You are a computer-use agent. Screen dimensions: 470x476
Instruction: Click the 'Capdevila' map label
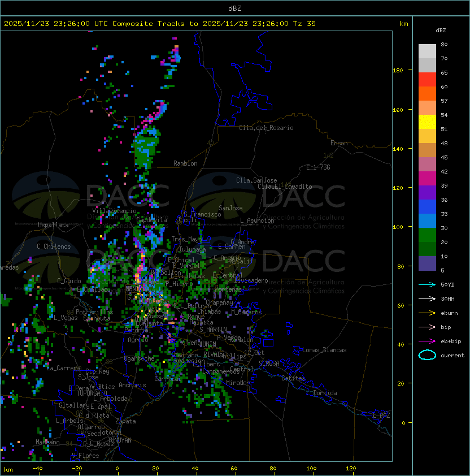tap(151, 220)
